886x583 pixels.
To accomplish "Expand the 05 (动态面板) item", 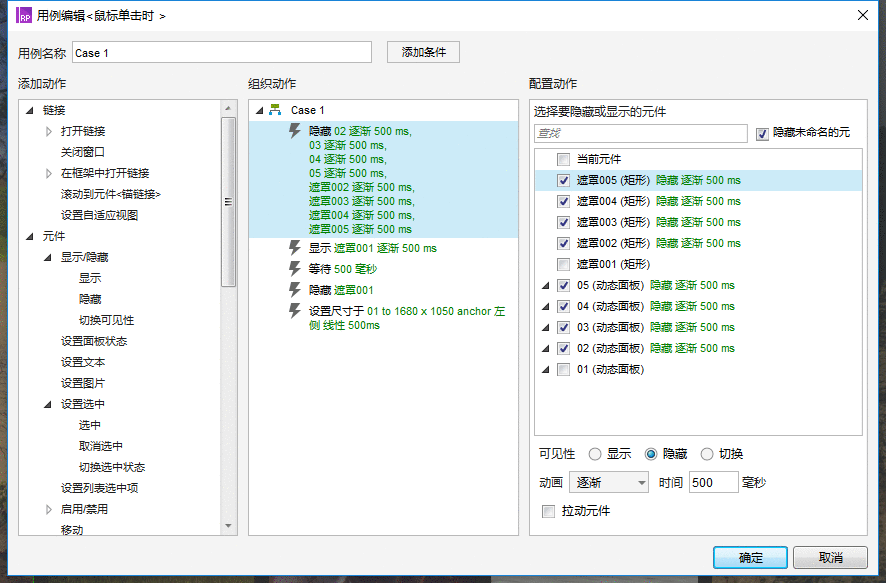I will pyautogui.click(x=546, y=285).
